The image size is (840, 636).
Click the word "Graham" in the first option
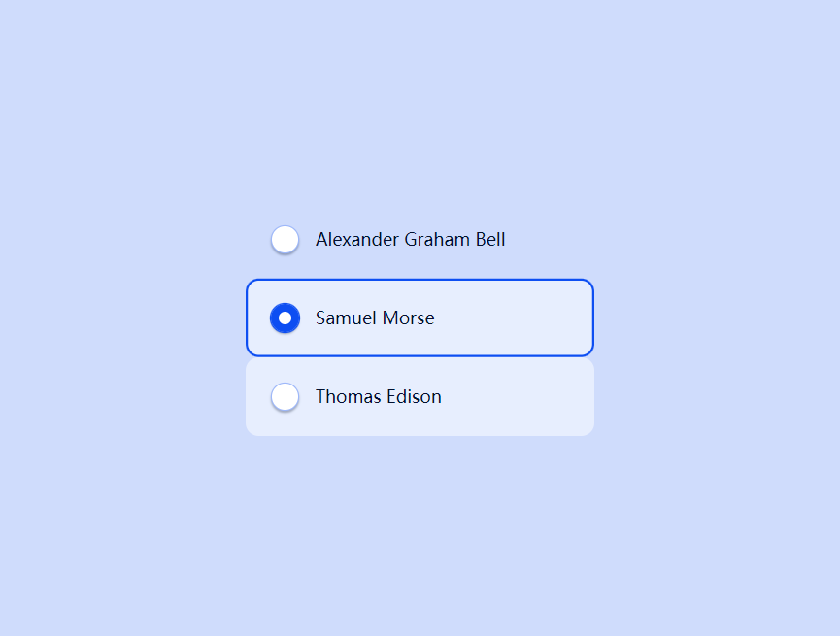pos(437,240)
